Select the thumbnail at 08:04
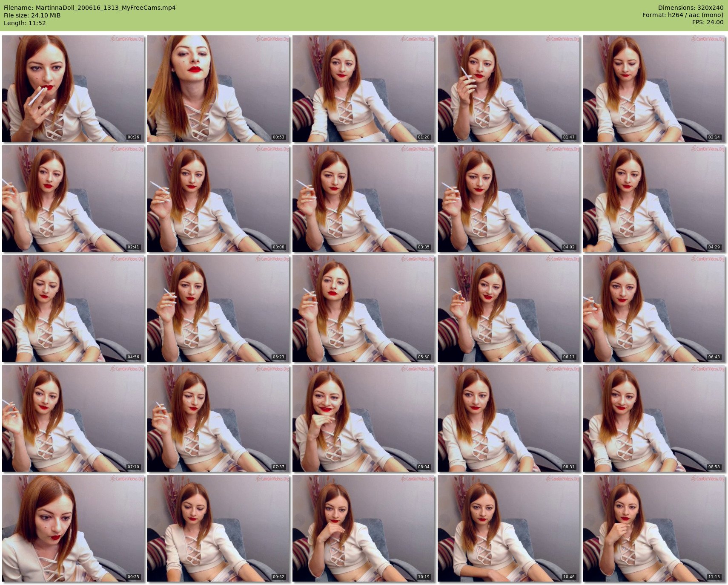728x585 pixels. (x=364, y=418)
